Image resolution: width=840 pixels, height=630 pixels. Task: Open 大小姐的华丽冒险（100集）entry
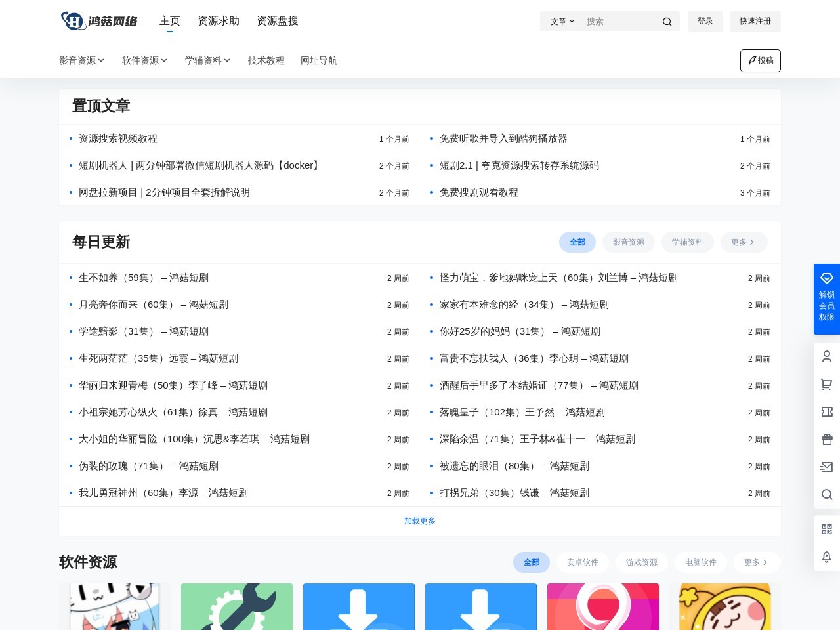pos(194,439)
